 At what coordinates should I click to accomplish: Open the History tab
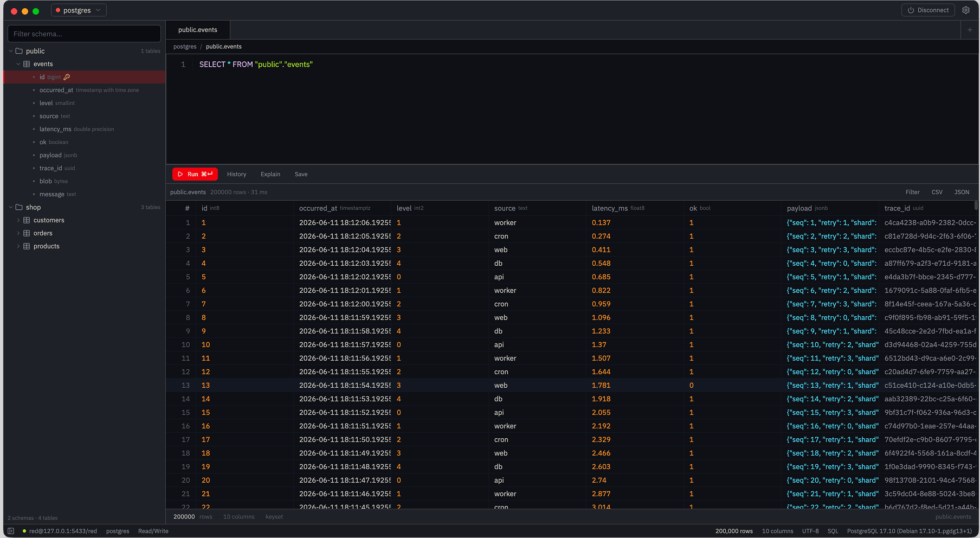236,174
